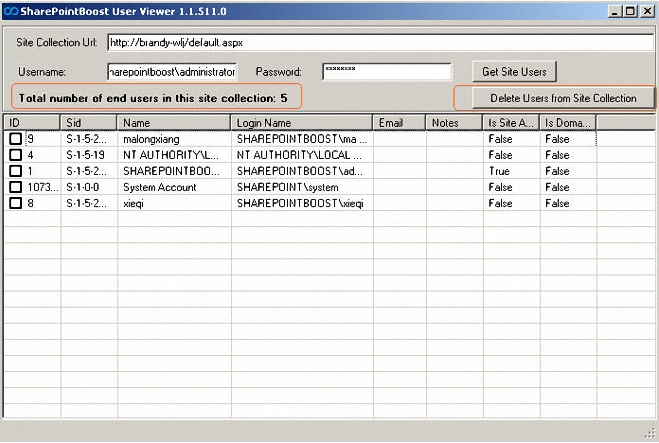Click login name SHAREPOINT\system

coord(287,187)
